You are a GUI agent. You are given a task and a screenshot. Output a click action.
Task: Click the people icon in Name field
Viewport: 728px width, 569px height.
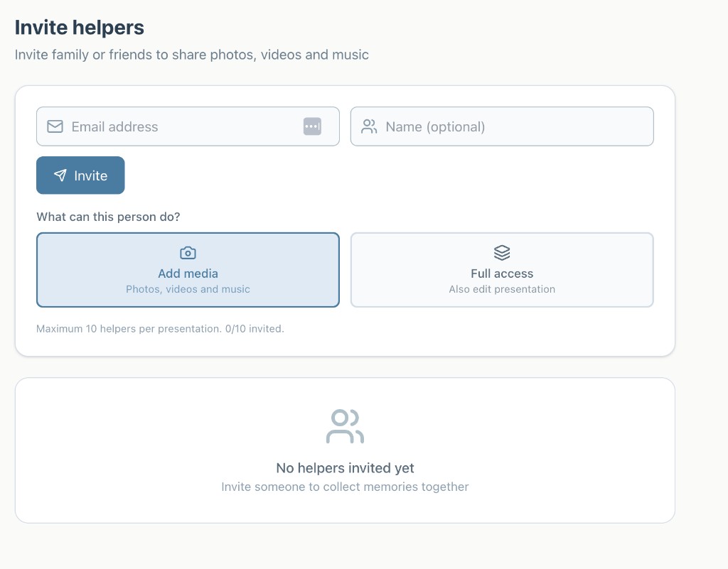tap(369, 126)
